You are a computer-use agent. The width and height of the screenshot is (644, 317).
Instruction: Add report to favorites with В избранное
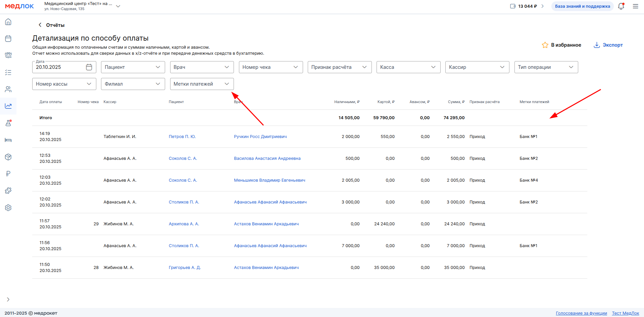coord(561,45)
